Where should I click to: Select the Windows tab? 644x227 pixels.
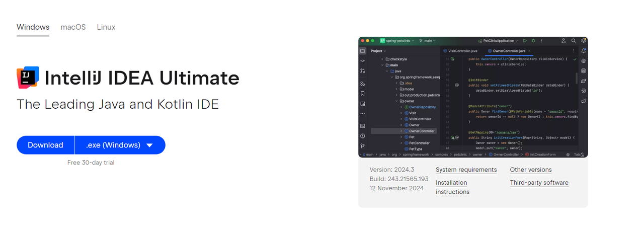pos(33,27)
